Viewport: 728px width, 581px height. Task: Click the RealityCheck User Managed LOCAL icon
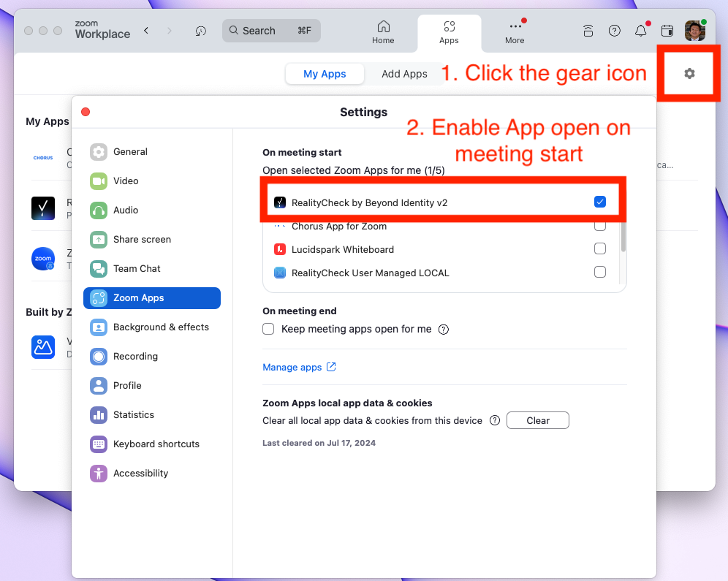click(x=279, y=273)
